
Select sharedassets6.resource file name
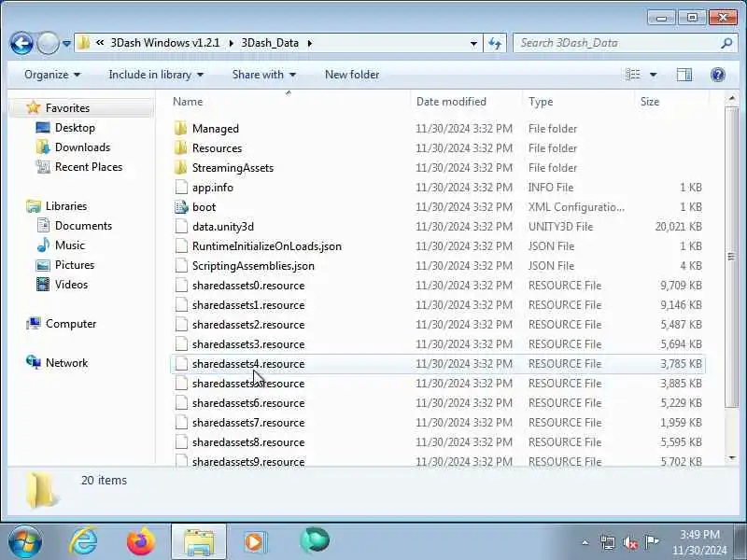pyautogui.click(x=248, y=403)
